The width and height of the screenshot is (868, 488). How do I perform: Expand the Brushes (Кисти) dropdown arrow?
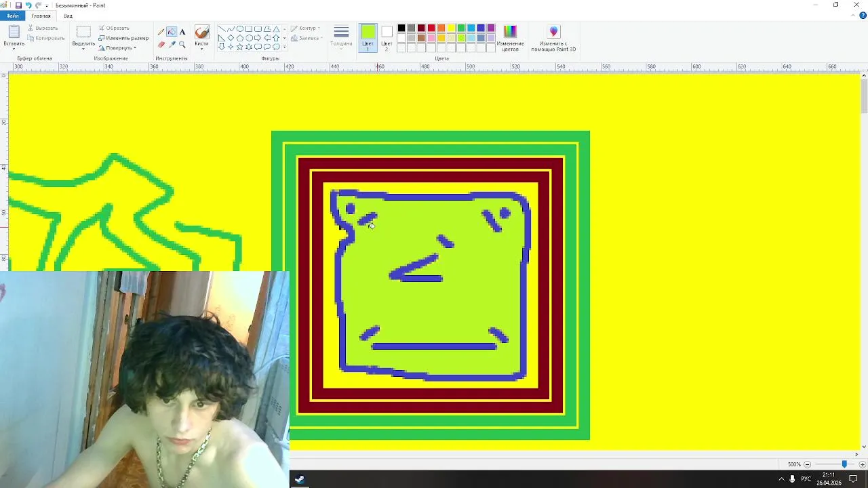tap(201, 48)
